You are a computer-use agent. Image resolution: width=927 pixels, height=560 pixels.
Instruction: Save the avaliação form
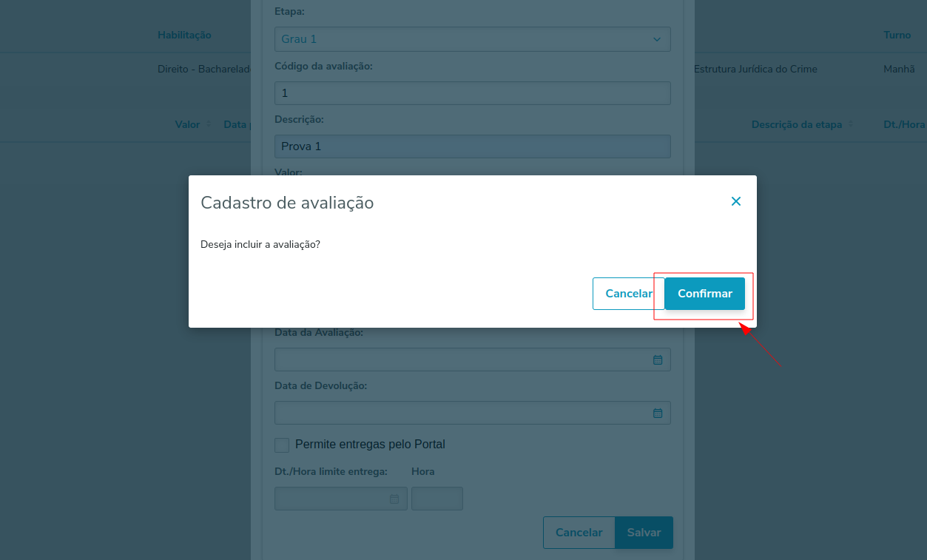click(x=644, y=533)
